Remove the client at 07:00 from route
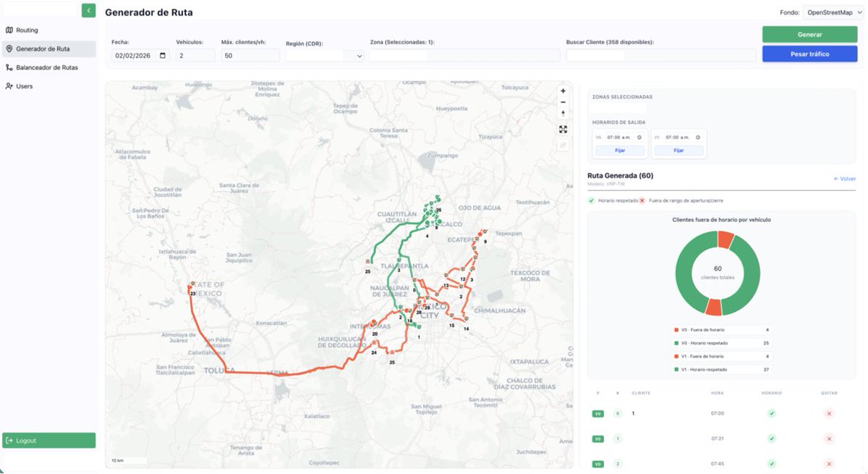The image size is (868, 474). point(829,413)
